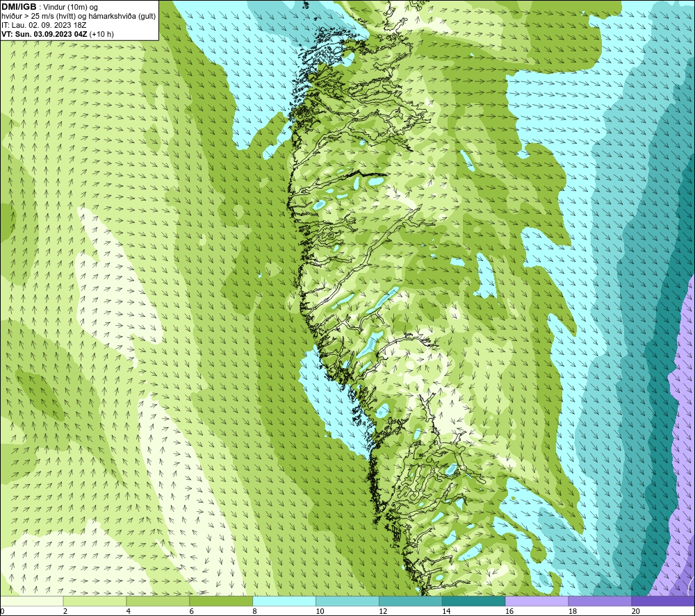
Task: Click the 18-20 m/s purple legend swatch
Action: (x=600, y=601)
